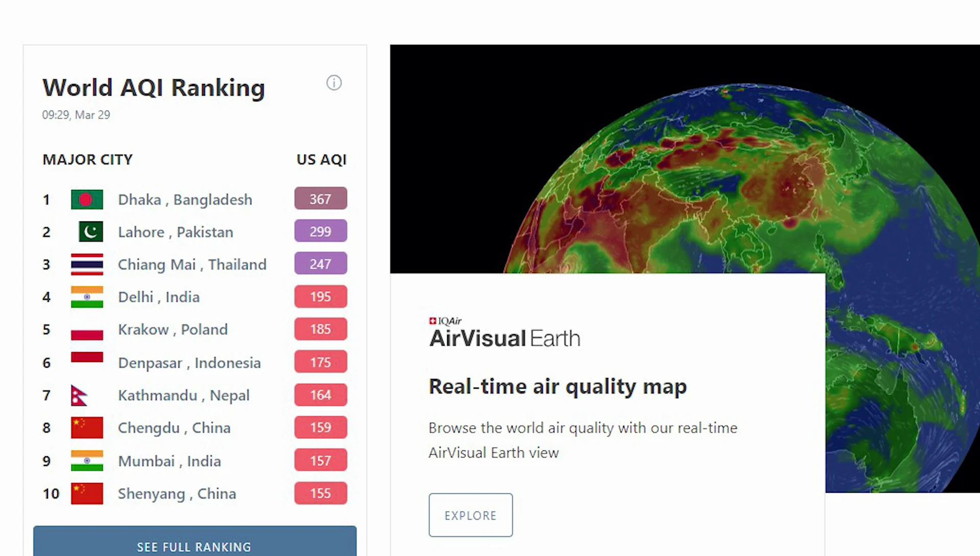Click the World AQI Ranking heading
980x556 pixels.
pos(154,88)
